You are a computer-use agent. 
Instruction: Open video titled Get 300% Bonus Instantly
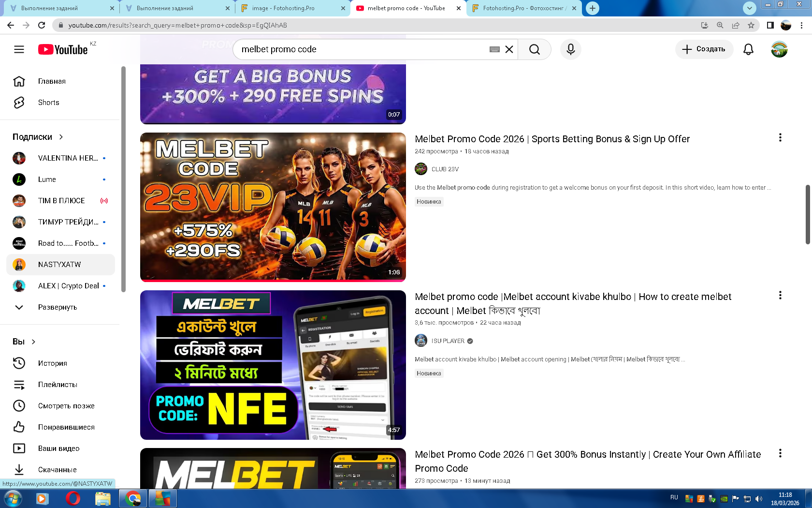[588, 461]
